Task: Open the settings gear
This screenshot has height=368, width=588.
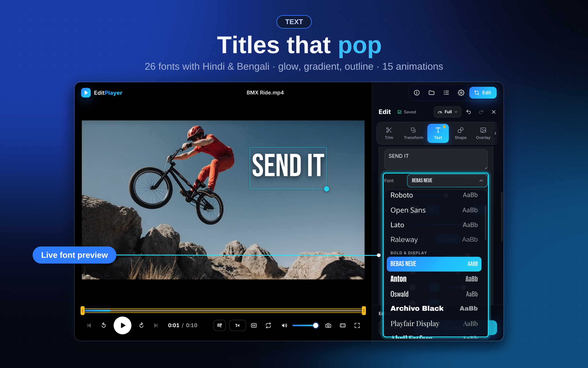Action: pyautogui.click(x=461, y=93)
